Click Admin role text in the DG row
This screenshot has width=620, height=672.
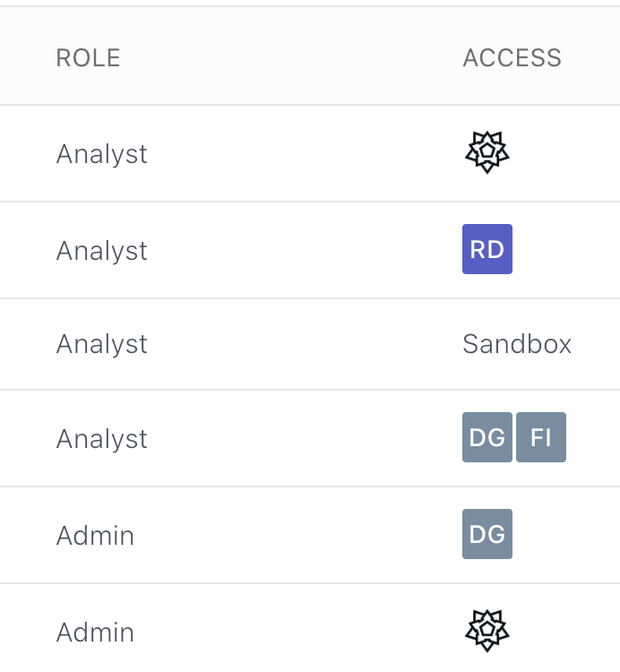[95, 536]
